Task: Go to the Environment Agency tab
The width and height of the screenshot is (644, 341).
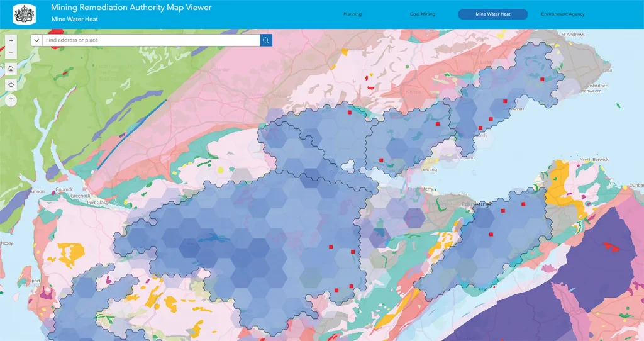Action: pos(562,14)
